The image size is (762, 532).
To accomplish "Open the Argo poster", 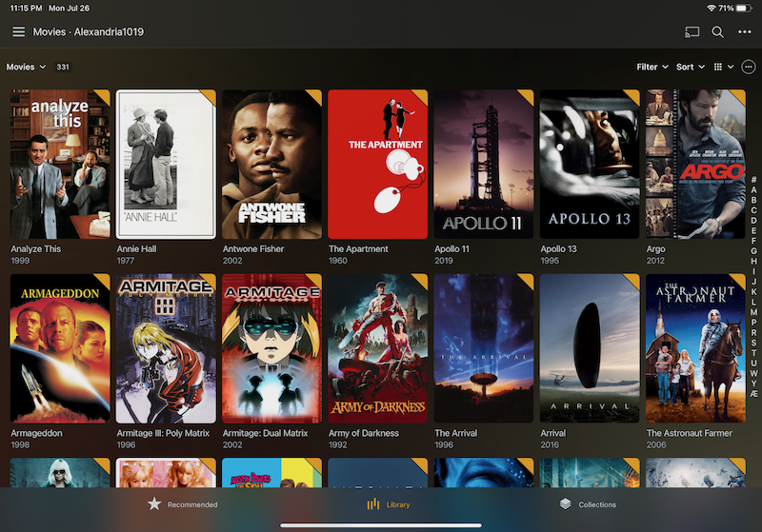I will pyautogui.click(x=696, y=164).
